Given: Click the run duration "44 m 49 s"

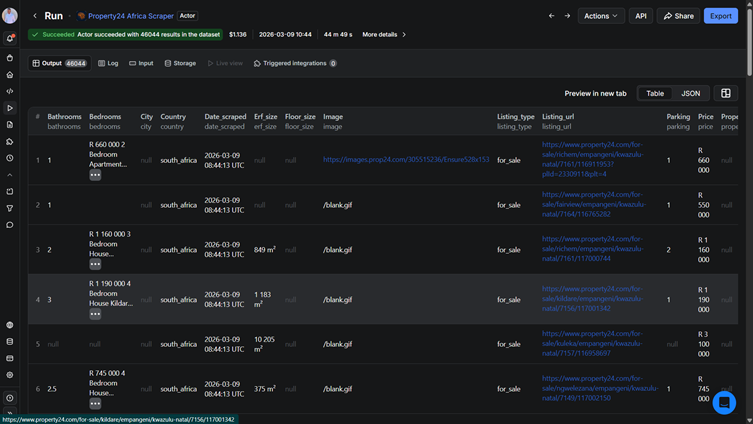Looking at the screenshot, I should pos(338,35).
